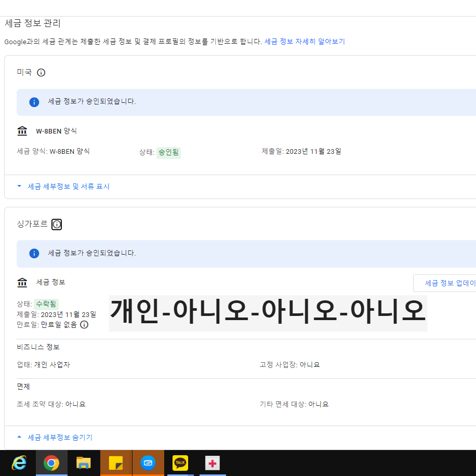Image resolution: width=476 pixels, height=476 pixels.
Task: Open Internet Explorer from the taskbar
Action: (19, 463)
